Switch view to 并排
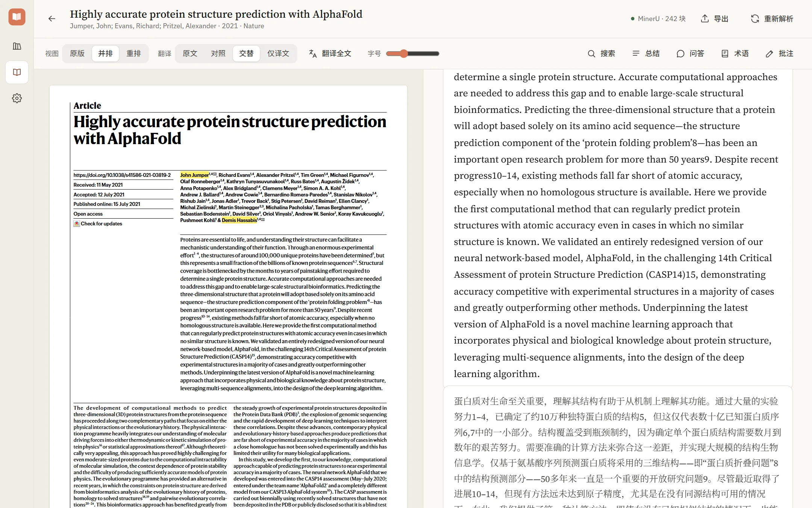The width and height of the screenshot is (812, 508). point(106,53)
